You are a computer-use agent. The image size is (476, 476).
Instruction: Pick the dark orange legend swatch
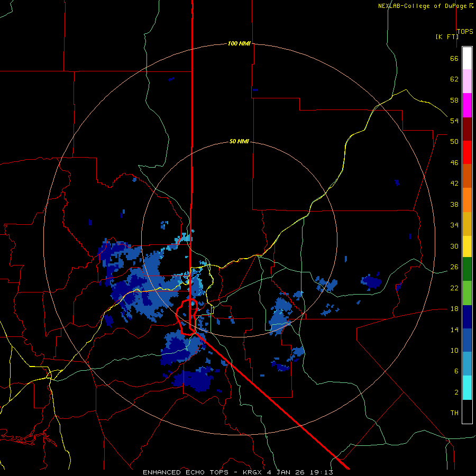click(467, 176)
